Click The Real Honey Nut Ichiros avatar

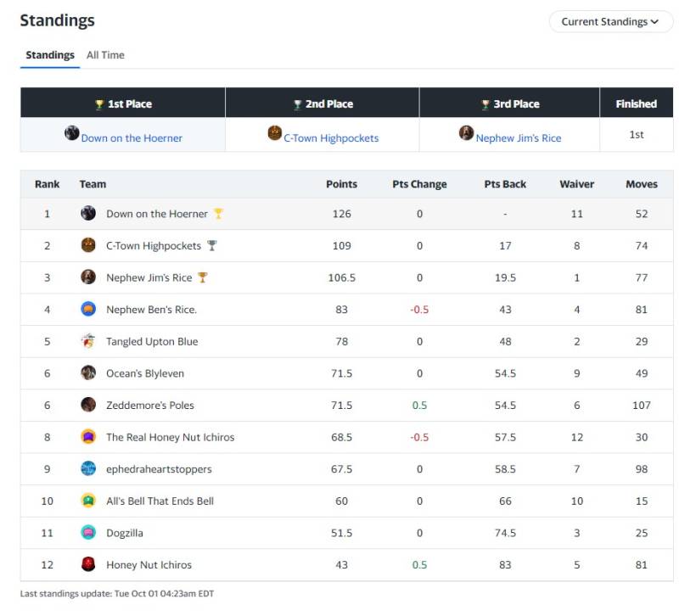pos(88,436)
